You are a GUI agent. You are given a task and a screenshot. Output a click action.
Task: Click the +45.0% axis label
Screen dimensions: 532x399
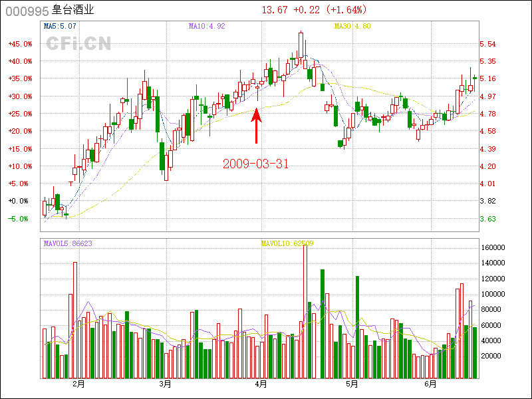[x=21, y=44]
